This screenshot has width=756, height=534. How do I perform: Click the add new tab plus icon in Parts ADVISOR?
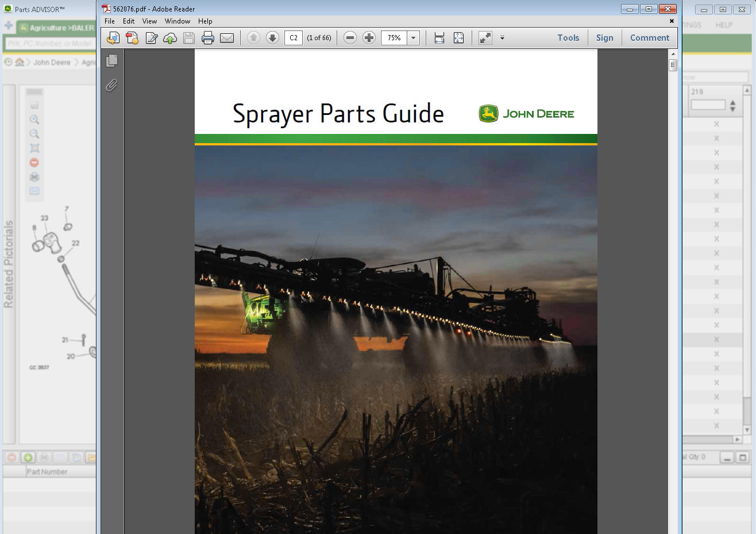[8, 26]
